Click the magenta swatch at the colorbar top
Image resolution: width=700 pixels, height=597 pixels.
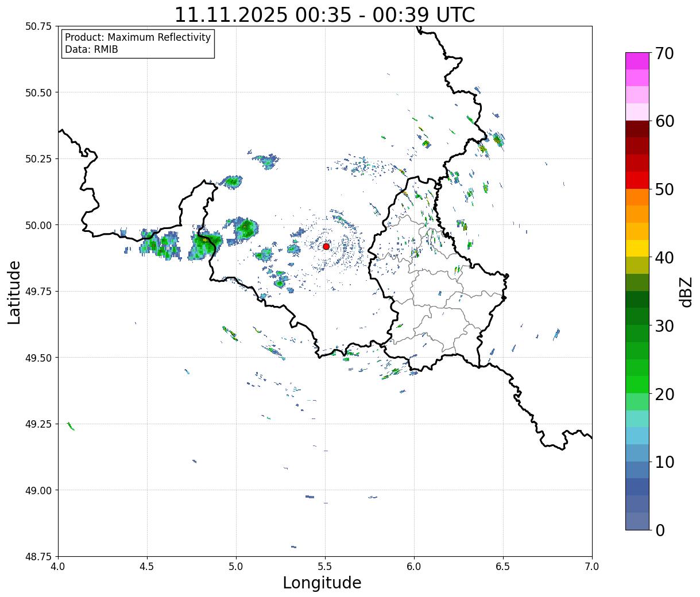[x=637, y=61]
